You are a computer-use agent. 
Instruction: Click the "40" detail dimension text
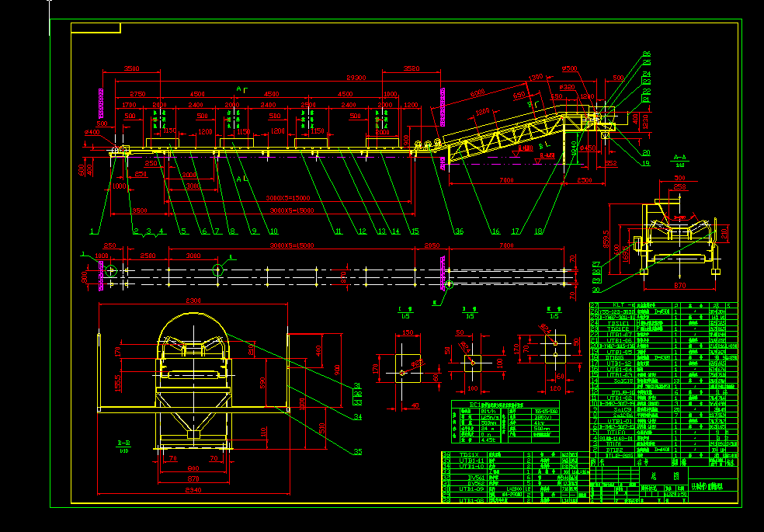(x=415, y=405)
